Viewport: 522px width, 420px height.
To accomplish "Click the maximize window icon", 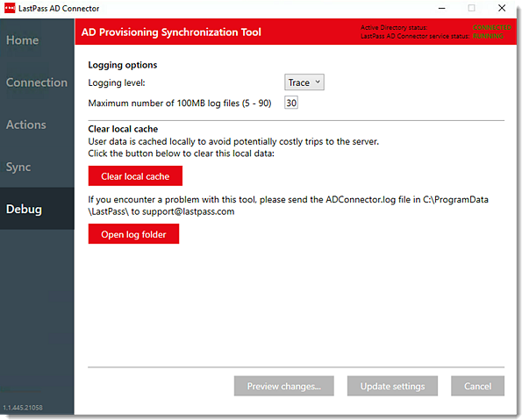I will click(x=471, y=8).
